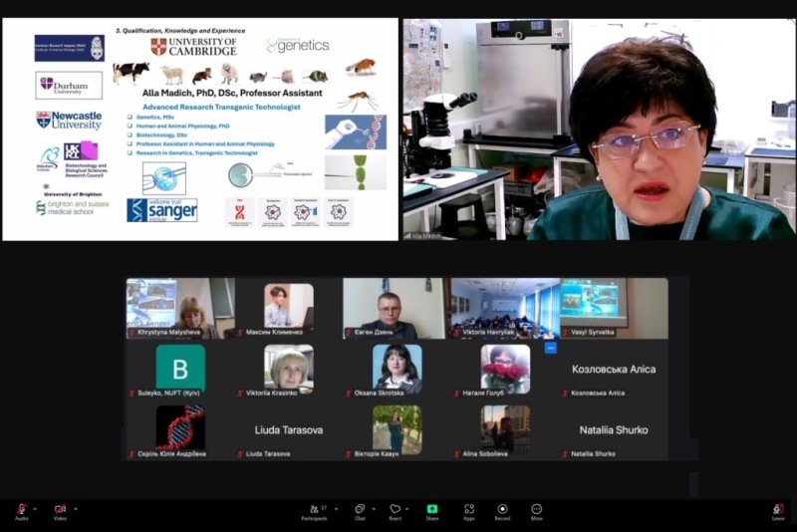Click the muted microphone icon by Liuda Tarasova
Viewport: 797px width, 532px height.
tap(240, 453)
